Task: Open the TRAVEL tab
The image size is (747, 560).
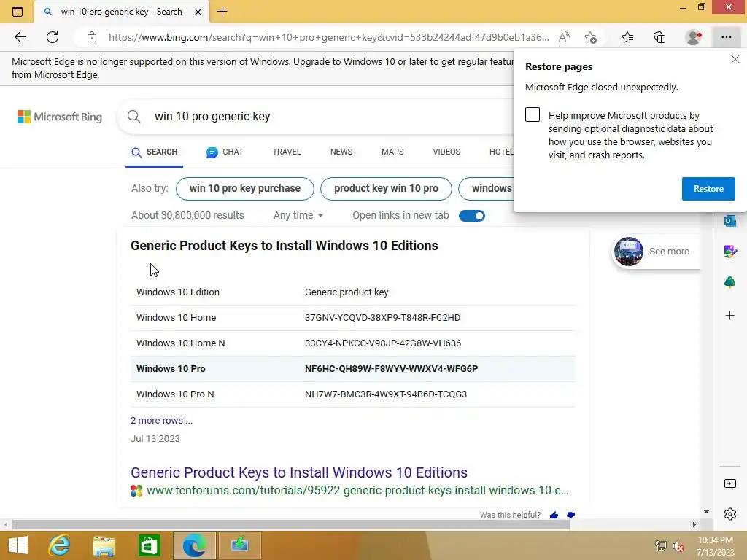Action: (x=286, y=152)
